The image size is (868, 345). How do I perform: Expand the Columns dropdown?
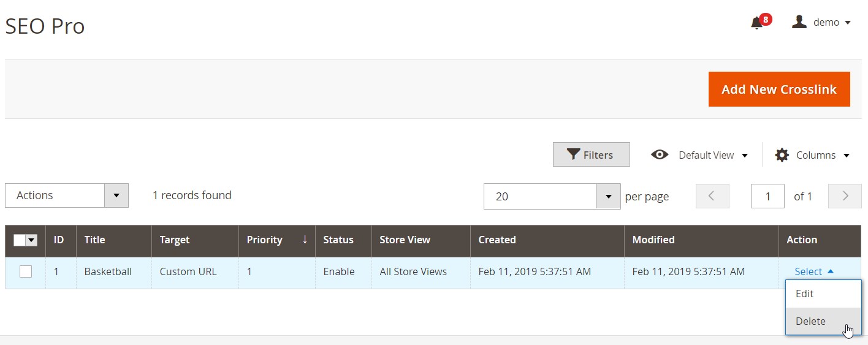point(812,155)
